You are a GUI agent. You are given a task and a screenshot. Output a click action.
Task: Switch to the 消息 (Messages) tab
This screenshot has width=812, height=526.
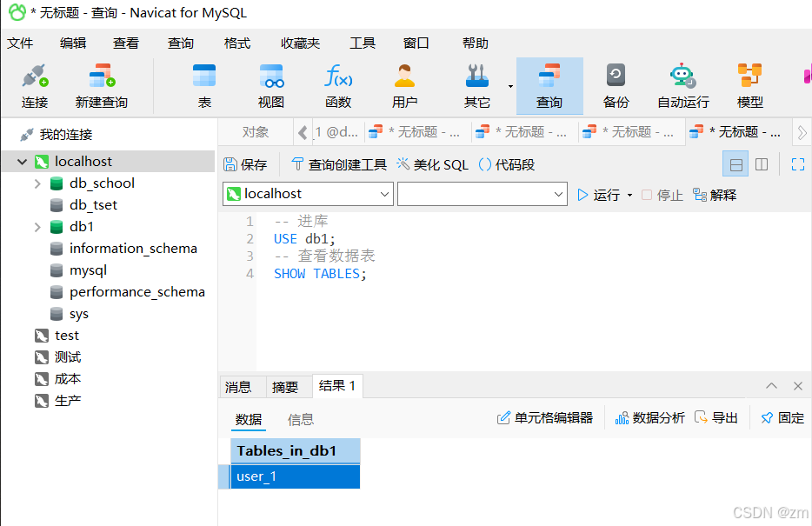242,386
